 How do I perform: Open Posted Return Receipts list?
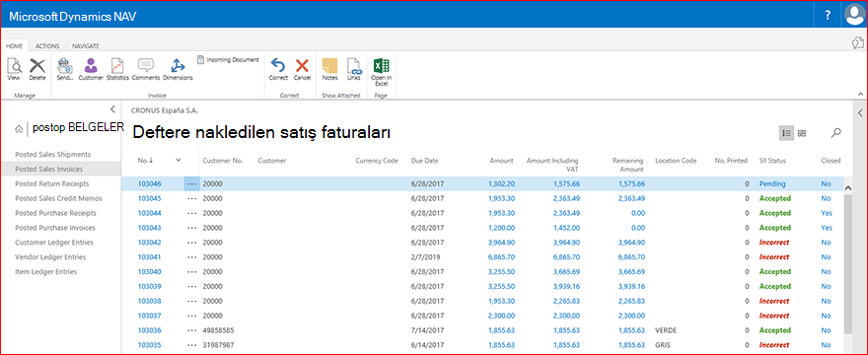point(52,183)
